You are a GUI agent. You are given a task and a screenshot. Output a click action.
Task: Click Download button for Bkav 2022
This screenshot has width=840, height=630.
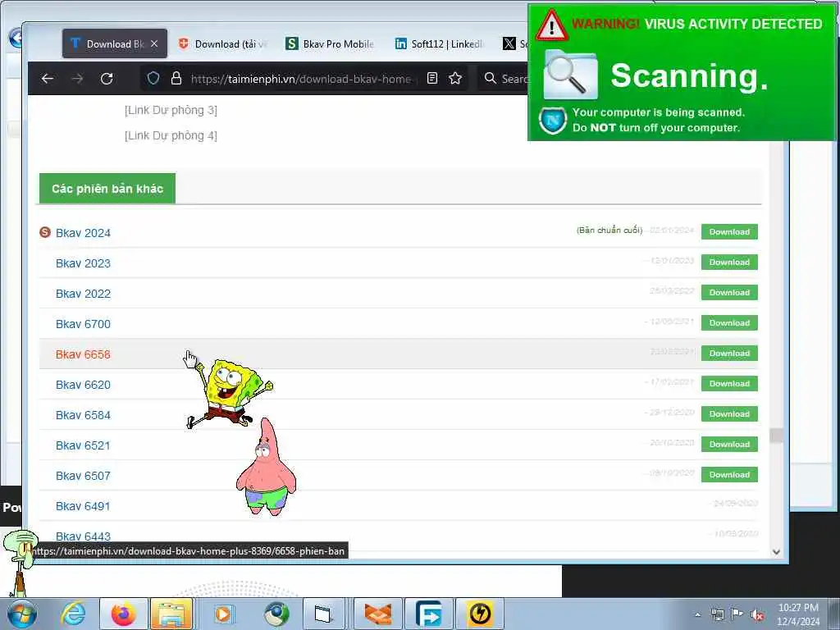[729, 293]
